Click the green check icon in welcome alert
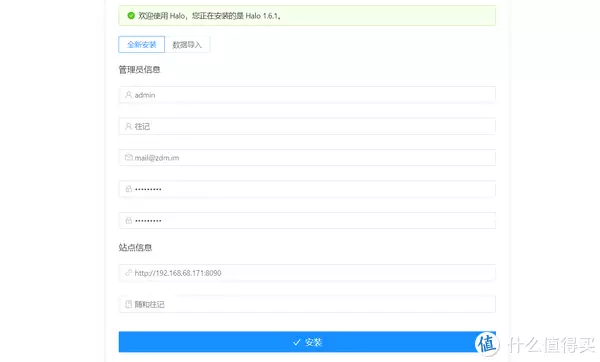This screenshot has width=600, height=362. point(131,16)
